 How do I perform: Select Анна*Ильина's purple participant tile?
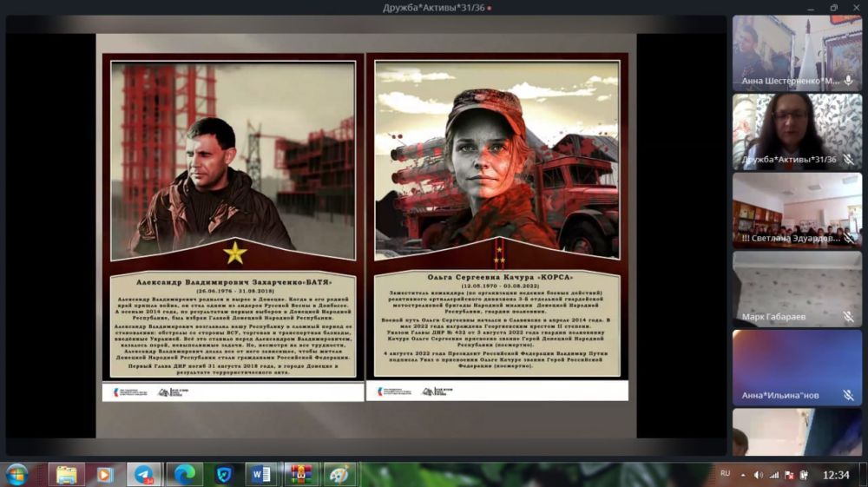coord(797,367)
